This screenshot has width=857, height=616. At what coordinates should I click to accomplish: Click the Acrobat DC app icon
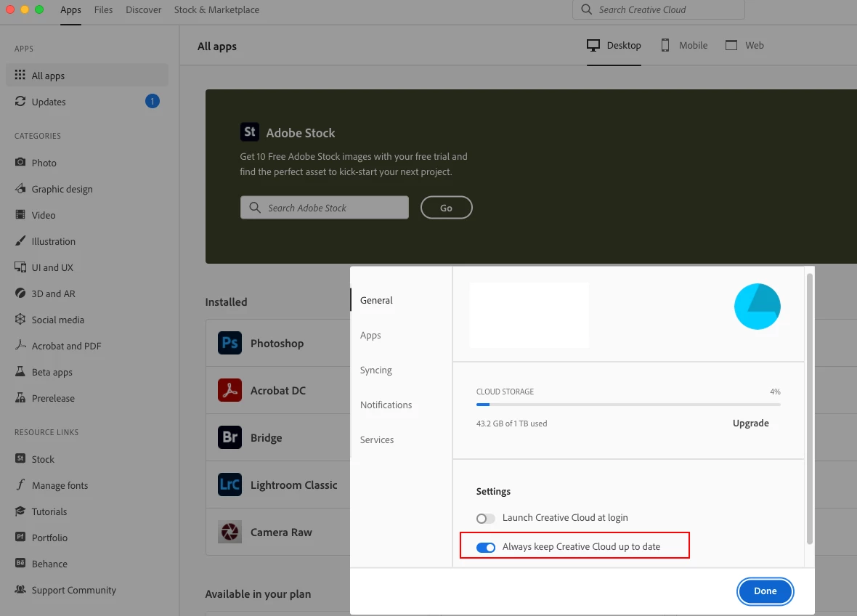(x=230, y=390)
